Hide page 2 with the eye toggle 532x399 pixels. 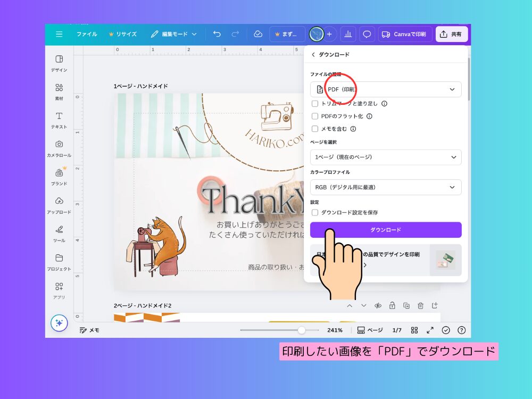pyautogui.click(x=378, y=305)
